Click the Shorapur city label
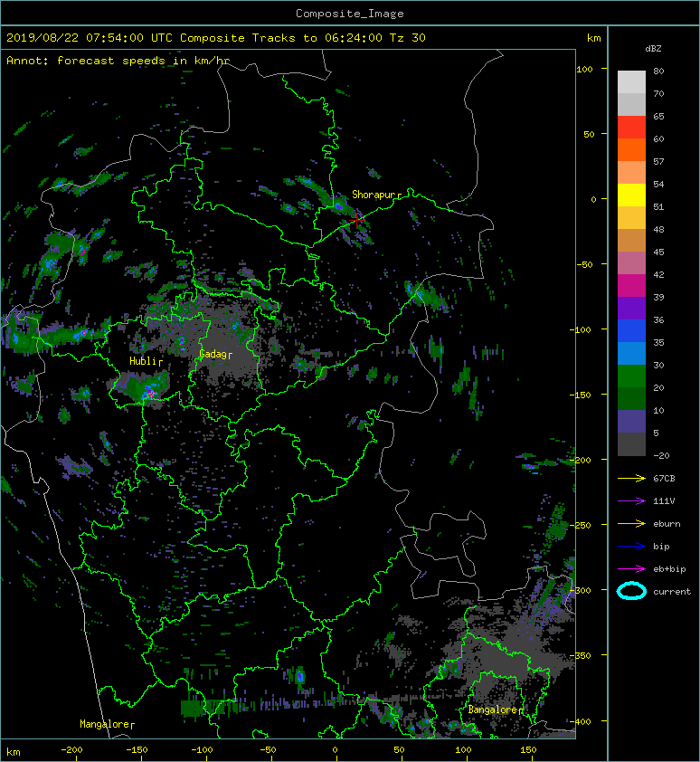This screenshot has width=700, height=762. tap(374, 195)
